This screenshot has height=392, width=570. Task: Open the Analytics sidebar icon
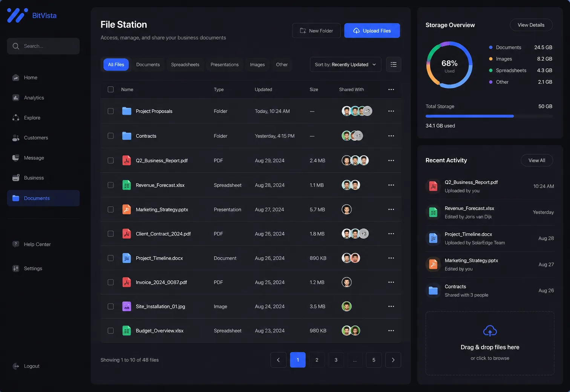pos(16,98)
